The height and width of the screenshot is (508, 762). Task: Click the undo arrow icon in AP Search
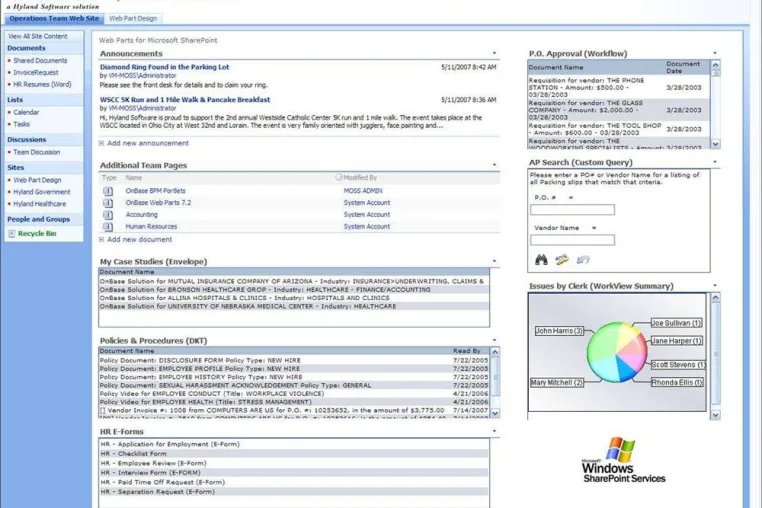click(x=583, y=260)
